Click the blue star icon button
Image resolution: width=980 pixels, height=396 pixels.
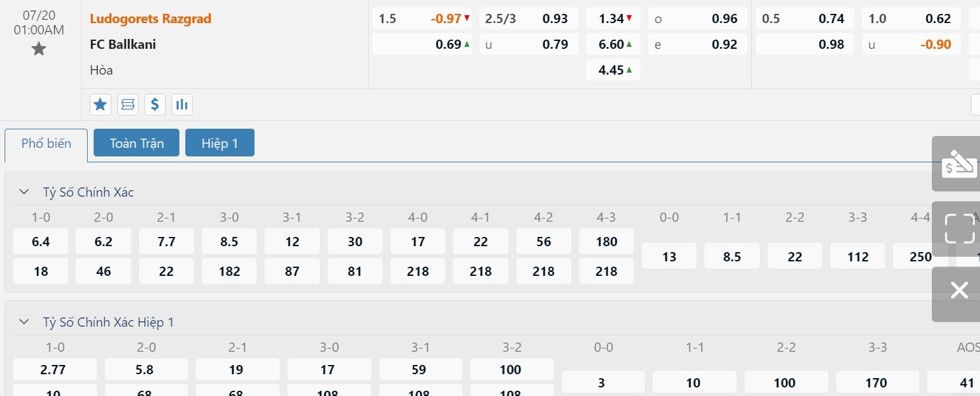pos(100,104)
